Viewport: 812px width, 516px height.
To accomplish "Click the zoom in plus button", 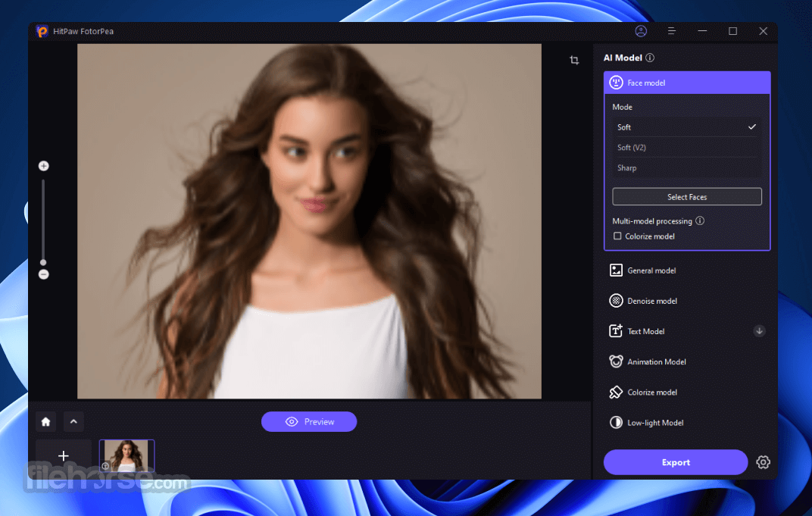I will 43,166.
